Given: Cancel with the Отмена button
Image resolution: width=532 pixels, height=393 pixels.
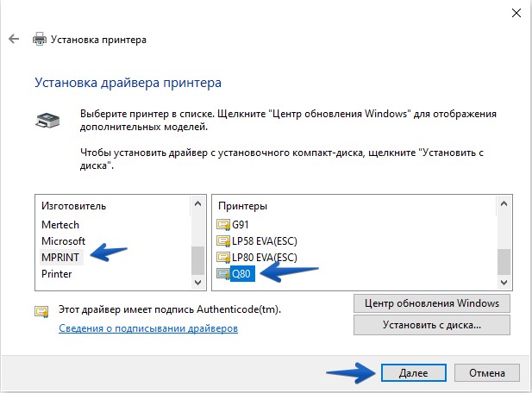Looking at the screenshot, I should pyautogui.click(x=486, y=372).
